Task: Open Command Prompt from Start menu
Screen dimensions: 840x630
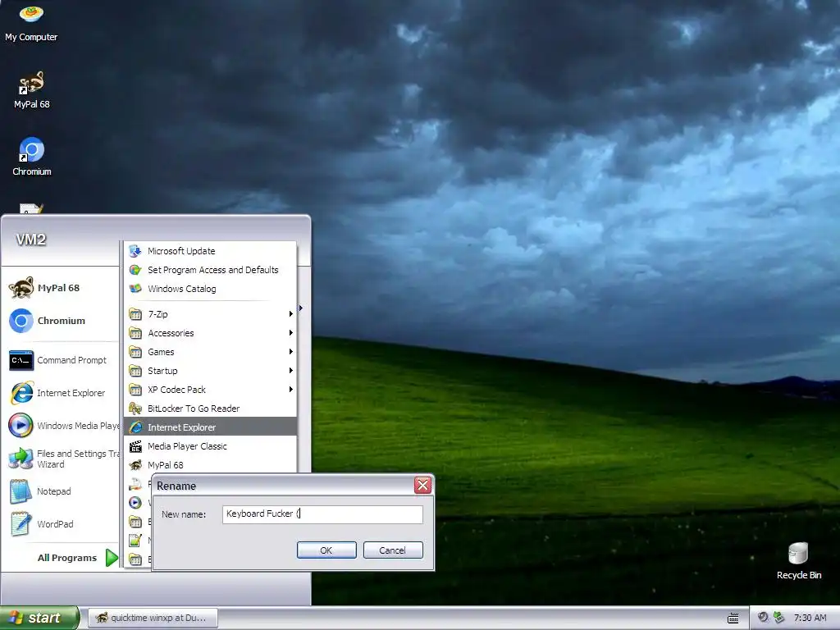Action: [58, 360]
